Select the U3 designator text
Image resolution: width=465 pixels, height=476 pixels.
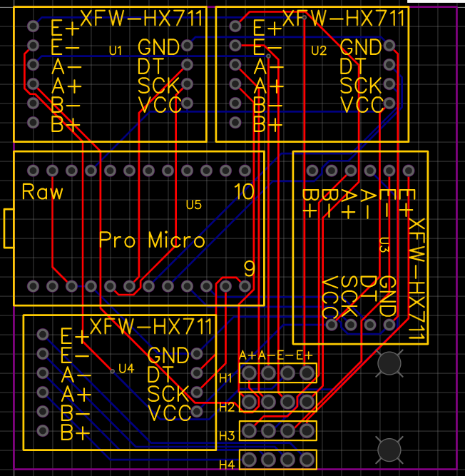tap(384, 245)
